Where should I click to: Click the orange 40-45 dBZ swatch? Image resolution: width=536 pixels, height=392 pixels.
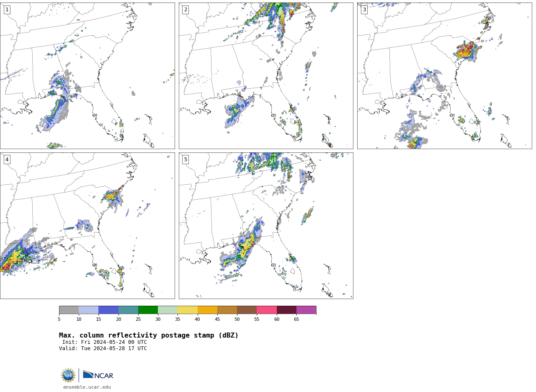207,310
